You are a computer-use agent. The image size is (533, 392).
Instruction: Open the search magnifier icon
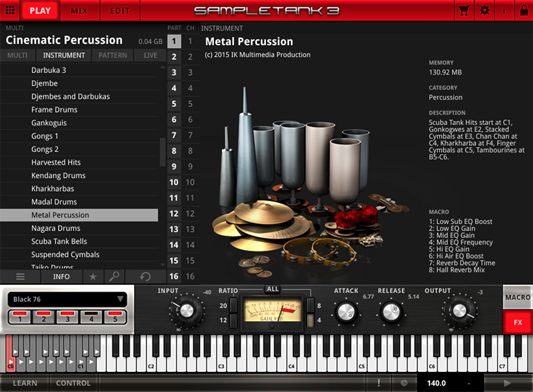(114, 277)
